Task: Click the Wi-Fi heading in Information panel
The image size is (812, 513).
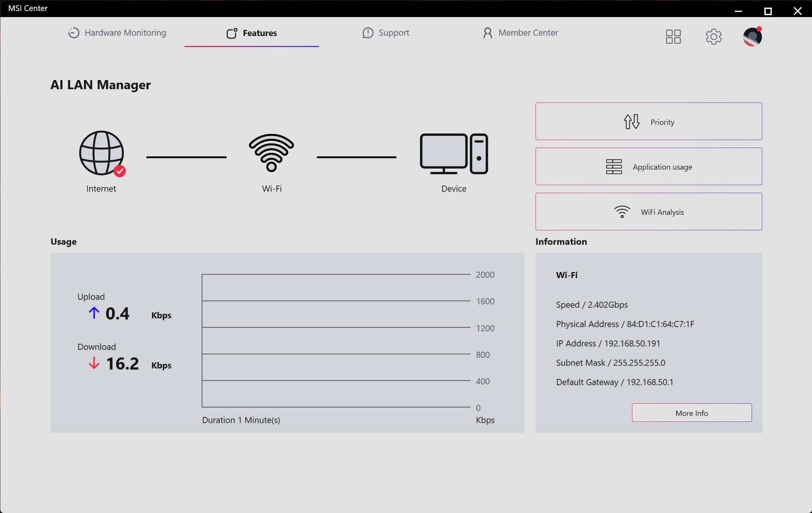Action: [567, 275]
